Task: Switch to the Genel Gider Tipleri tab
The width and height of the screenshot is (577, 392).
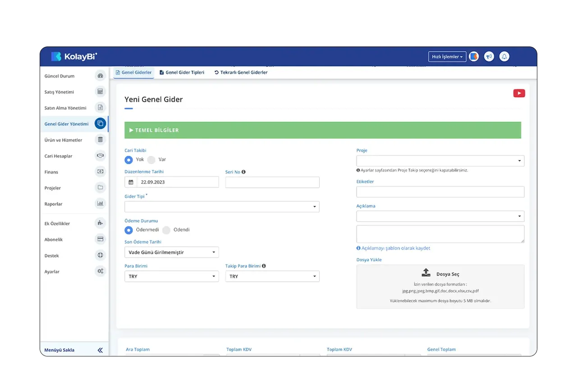Action: pos(182,72)
